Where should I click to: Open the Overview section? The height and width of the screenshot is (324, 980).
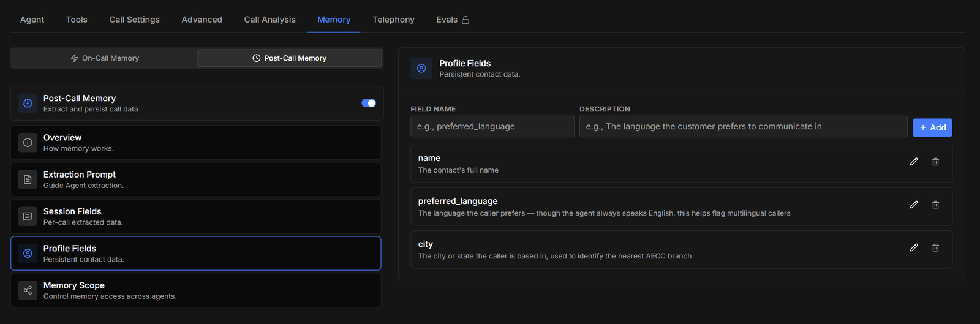pos(196,143)
